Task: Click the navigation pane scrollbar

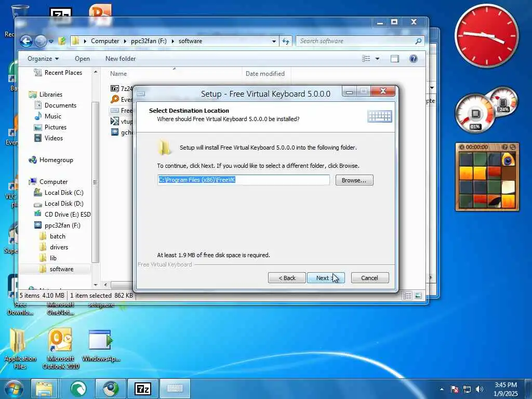Action: pyautogui.click(x=96, y=182)
